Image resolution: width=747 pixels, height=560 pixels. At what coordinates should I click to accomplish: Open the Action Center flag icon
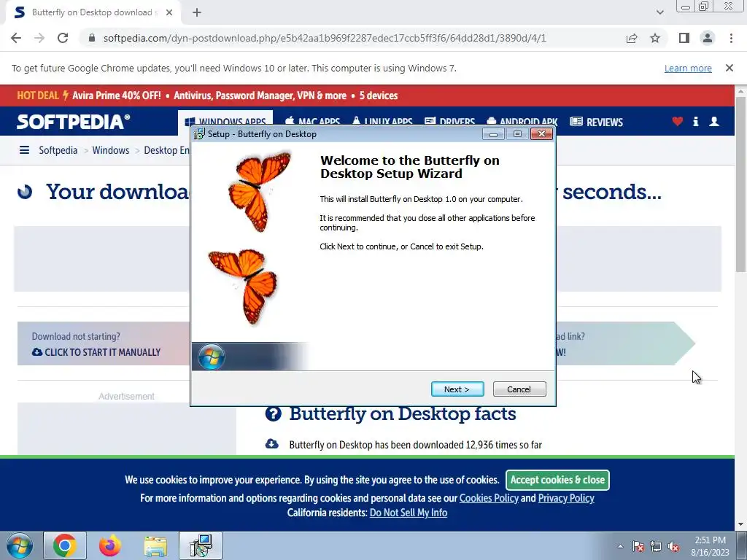point(638,546)
